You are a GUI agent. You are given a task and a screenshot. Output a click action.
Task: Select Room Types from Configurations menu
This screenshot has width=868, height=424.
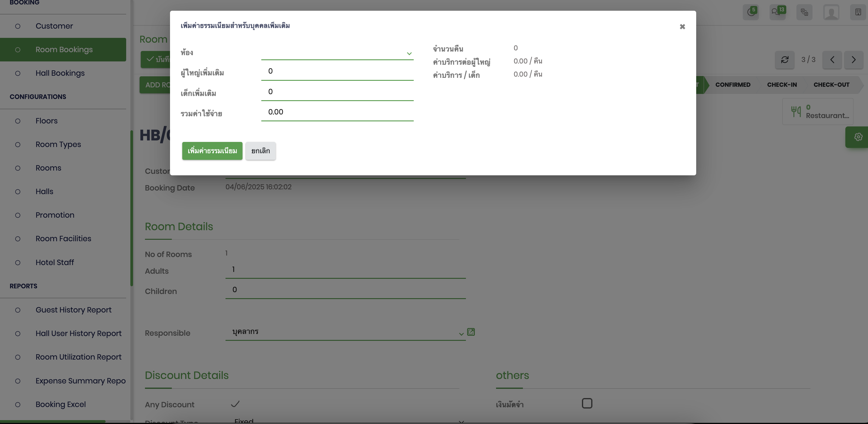58,145
